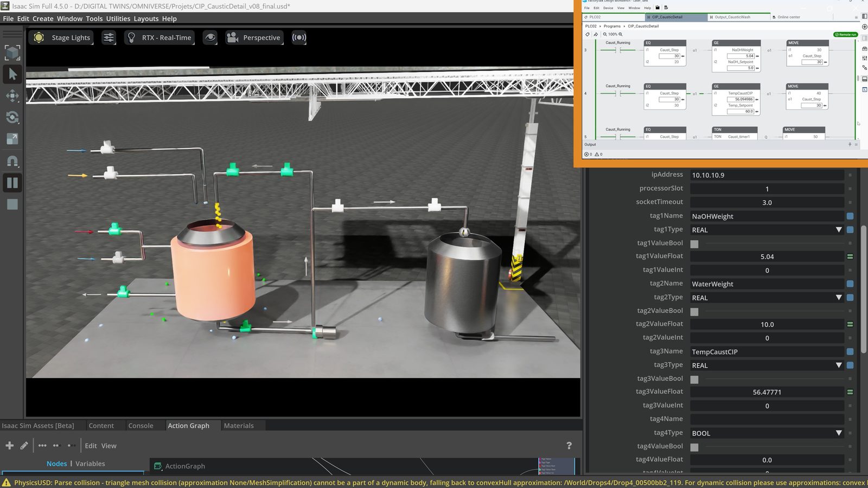Click the socketTimeout 3.0 slider field

coord(767,203)
